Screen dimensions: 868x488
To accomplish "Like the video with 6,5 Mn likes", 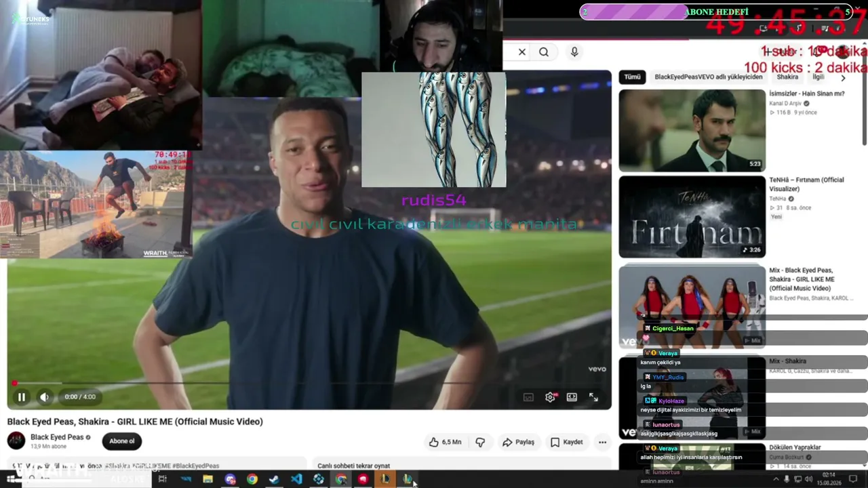I will (445, 442).
